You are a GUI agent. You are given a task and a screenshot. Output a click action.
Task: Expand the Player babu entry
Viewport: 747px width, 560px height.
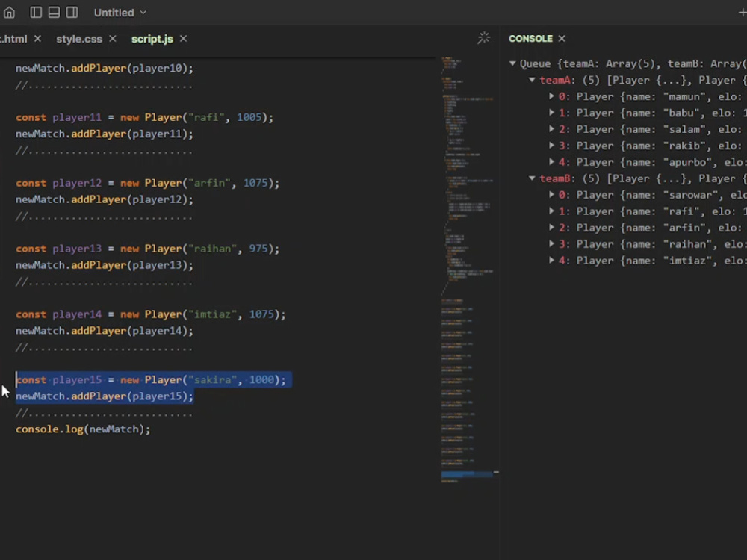point(551,113)
